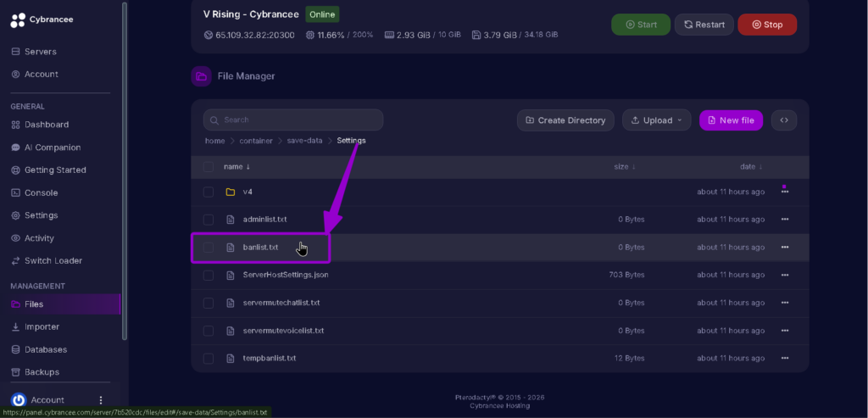Viewport: 868px width, 418px height.
Task: Select Files in the Management section
Action: (60, 304)
